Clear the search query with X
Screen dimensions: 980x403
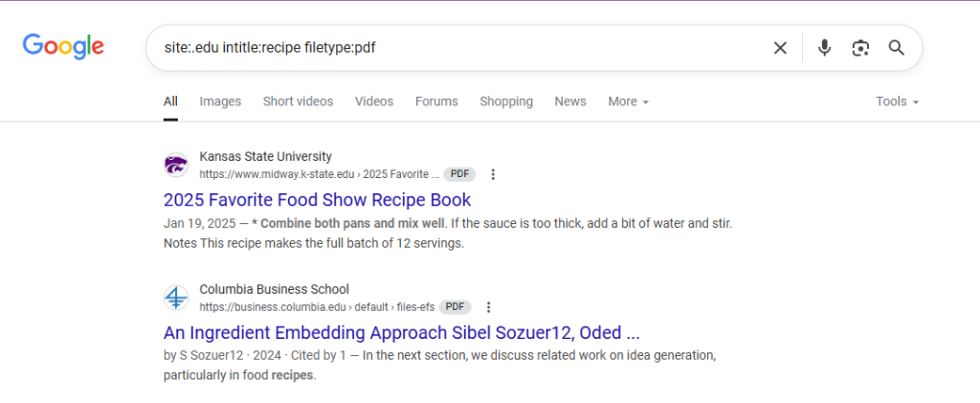[x=780, y=48]
